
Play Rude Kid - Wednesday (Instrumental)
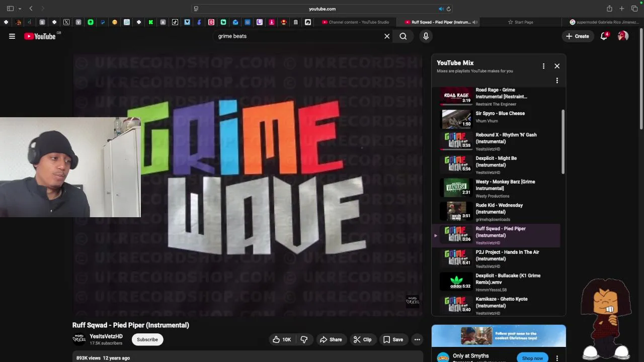pyautogui.click(x=496, y=212)
